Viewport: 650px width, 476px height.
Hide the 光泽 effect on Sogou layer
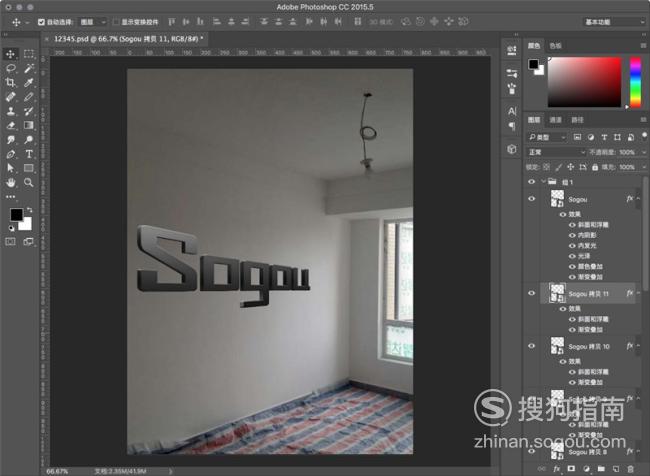[572, 256]
